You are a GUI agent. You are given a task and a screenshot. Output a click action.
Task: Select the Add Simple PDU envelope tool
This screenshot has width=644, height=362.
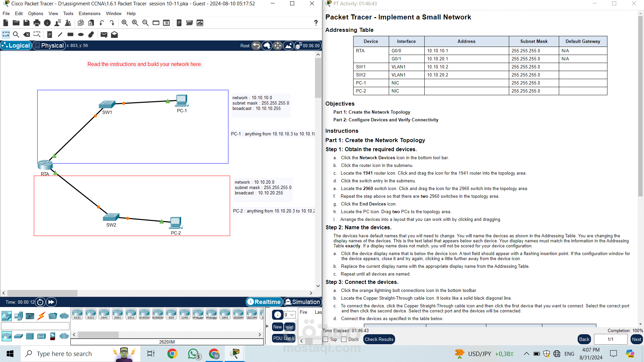point(104,35)
